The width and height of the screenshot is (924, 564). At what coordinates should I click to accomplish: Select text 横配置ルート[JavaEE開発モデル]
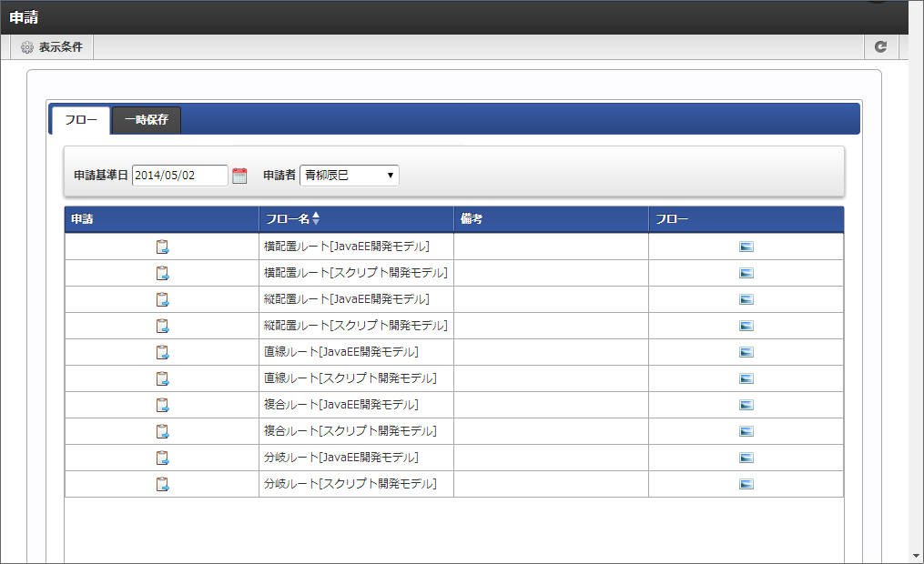(347, 247)
